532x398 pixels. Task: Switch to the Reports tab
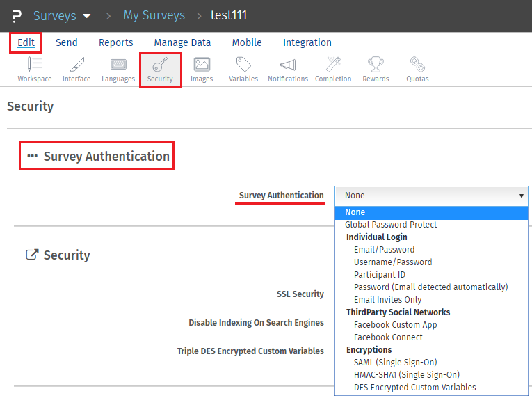[x=115, y=42]
